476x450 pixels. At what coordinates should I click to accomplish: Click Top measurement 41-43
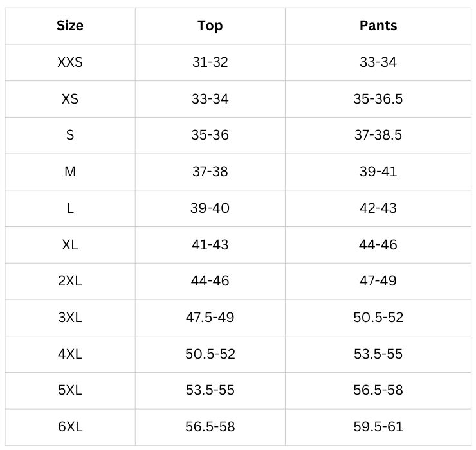pyautogui.click(x=210, y=245)
